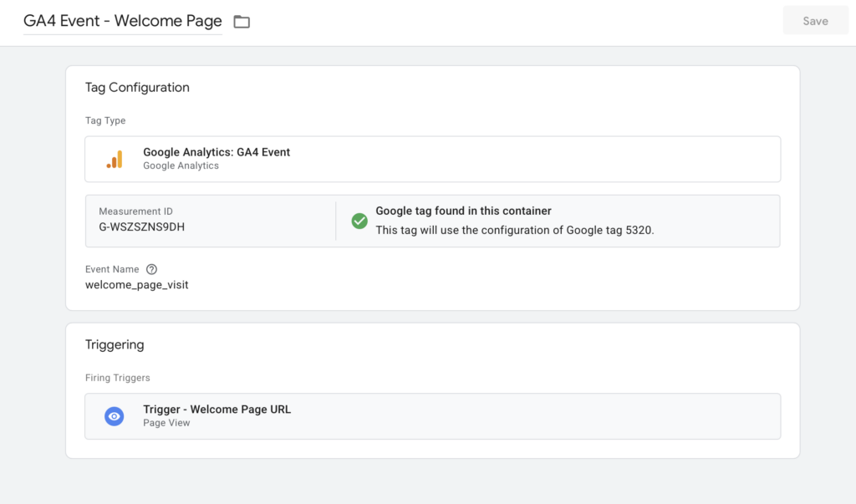This screenshot has width=856, height=504.
Task: Select the Trigger - Welcome Page URL trigger
Action: click(x=217, y=410)
